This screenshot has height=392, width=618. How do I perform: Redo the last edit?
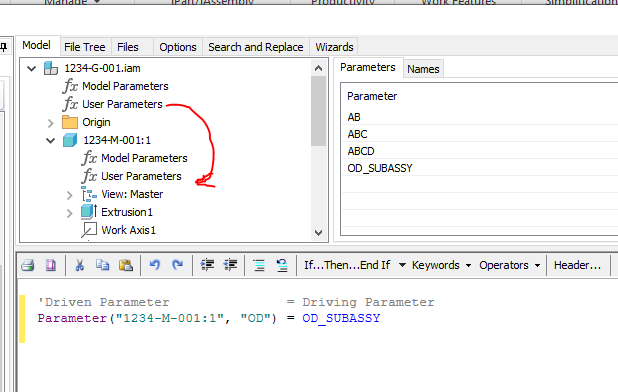177,265
